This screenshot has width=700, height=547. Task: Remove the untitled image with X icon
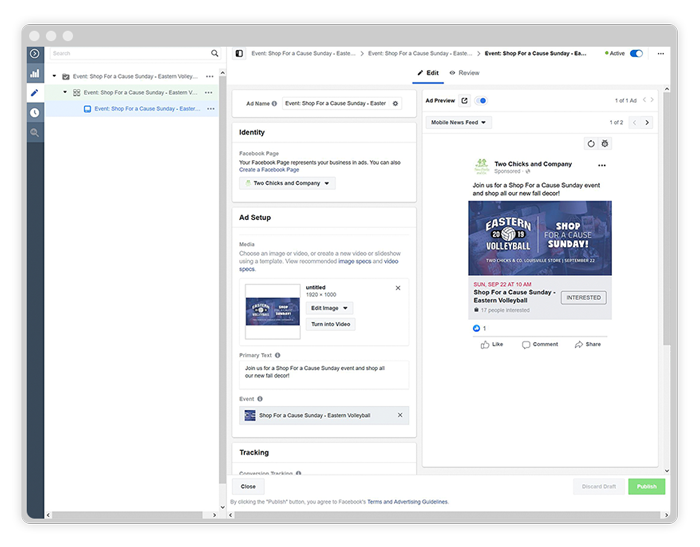[397, 288]
